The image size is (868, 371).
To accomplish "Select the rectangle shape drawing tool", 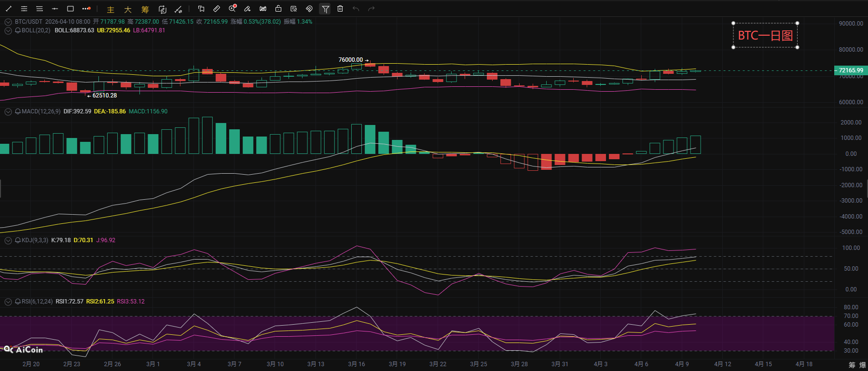I will point(70,9).
